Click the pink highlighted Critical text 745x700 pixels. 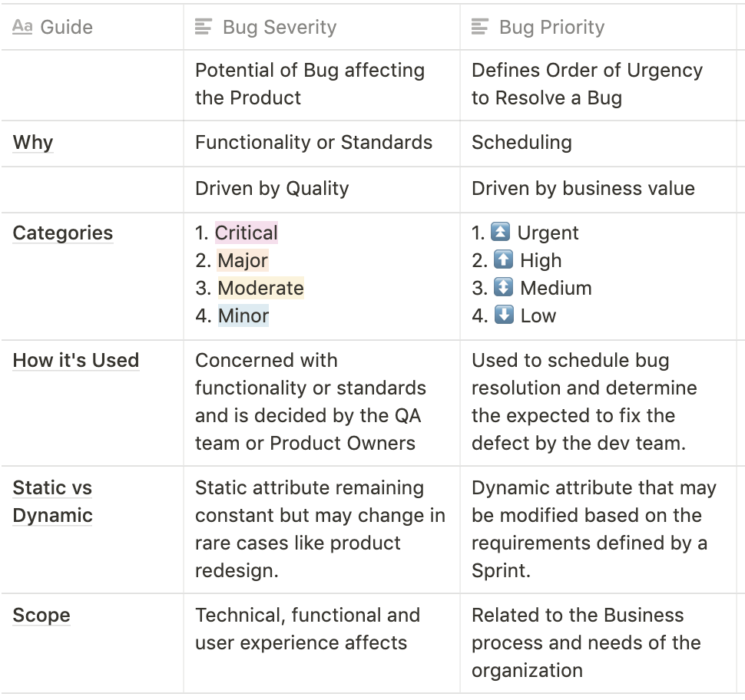(246, 233)
